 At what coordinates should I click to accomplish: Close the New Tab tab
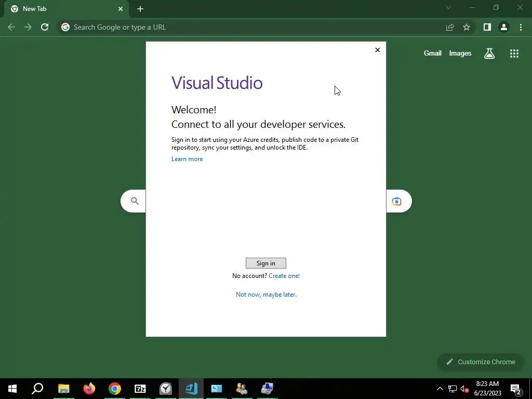121,9
